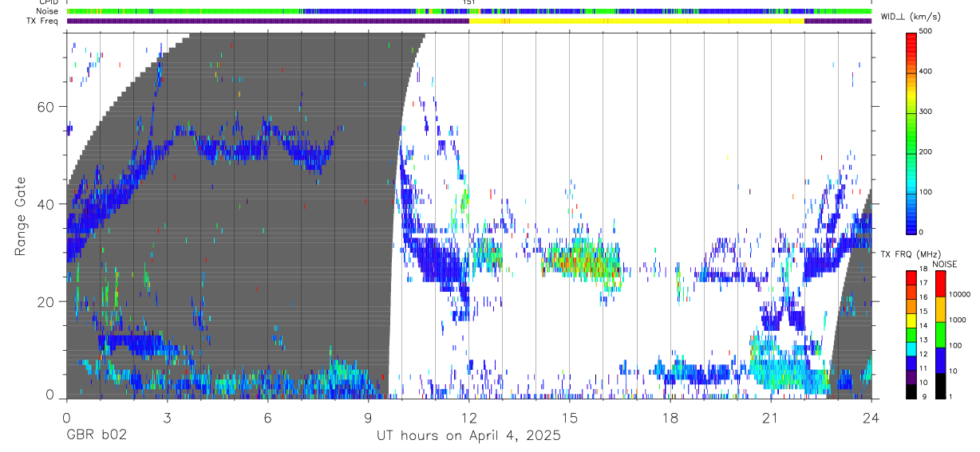Click the '11' MHz tick label
The width and height of the screenshot is (980, 452).
tap(924, 368)
